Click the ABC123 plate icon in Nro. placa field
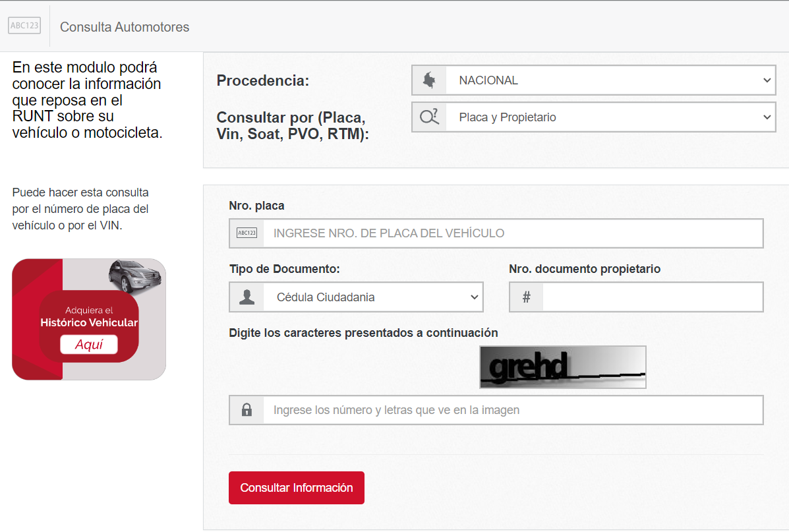This screenshot has height=532, width=789. click(x=247, y=233)
